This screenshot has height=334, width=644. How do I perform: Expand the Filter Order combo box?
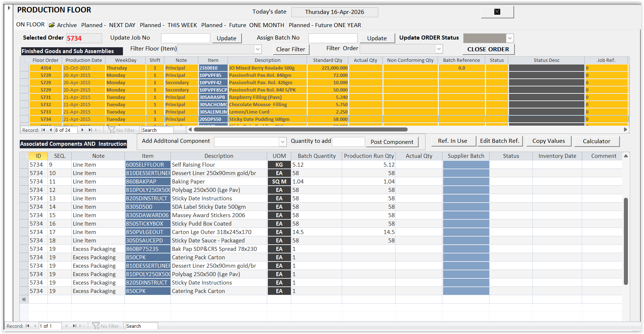click(439, 49)
